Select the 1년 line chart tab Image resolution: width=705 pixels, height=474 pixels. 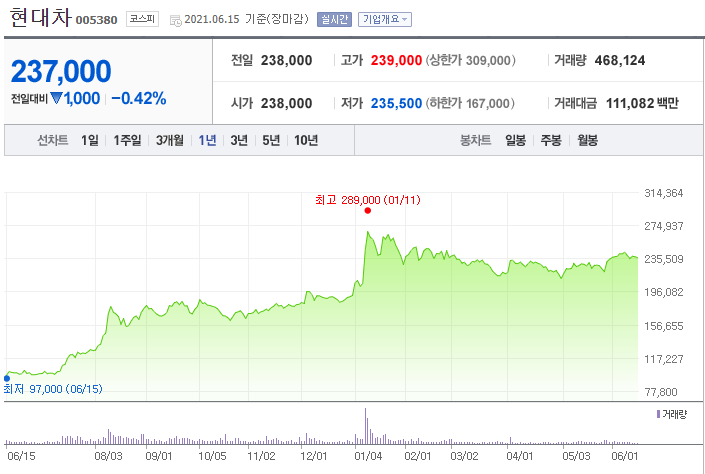pyautogui.click(x=207, y=140)
